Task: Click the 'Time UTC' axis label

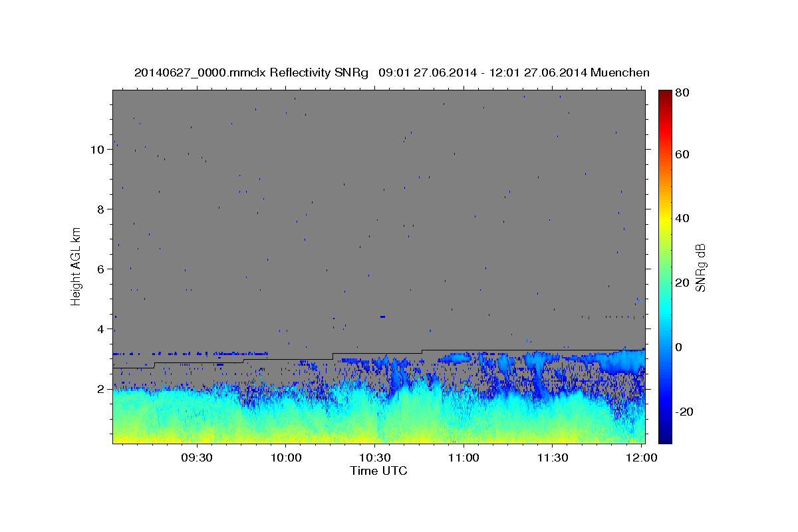Action: [378, 471]
